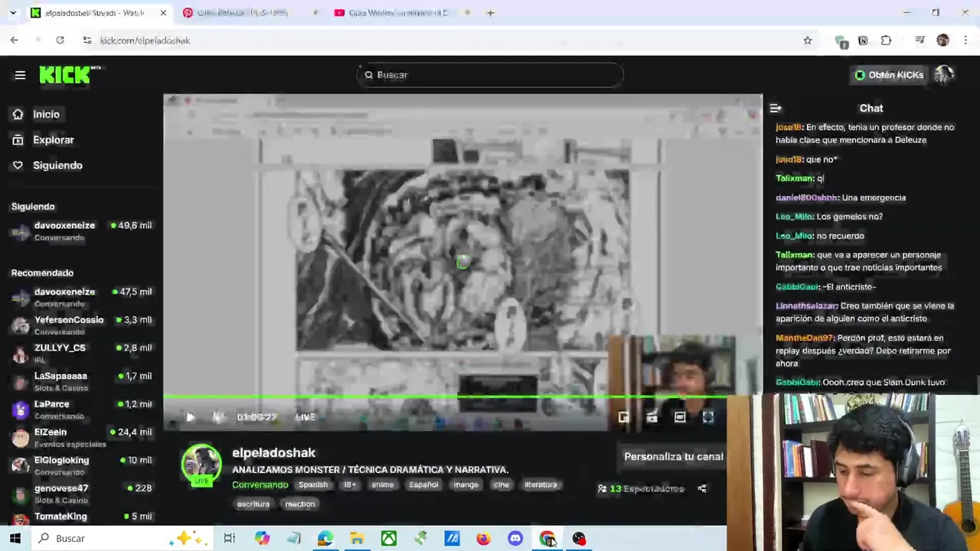Launch Discord from the taskbar
This screenshot has height=551, width=980.
pyautogui.click(x=515, y=539)
